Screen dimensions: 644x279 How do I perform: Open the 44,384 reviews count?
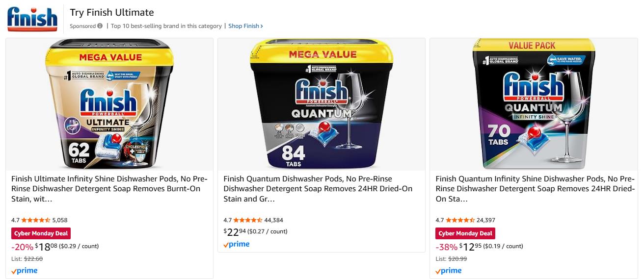(273, 220)
